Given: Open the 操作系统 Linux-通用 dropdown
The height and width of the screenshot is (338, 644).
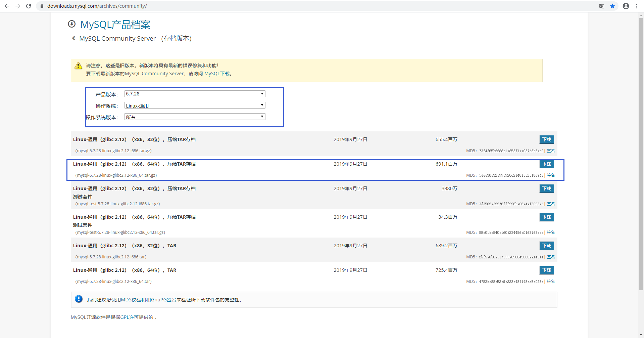Looking at the screenshot, I should (x=195, y=105).
